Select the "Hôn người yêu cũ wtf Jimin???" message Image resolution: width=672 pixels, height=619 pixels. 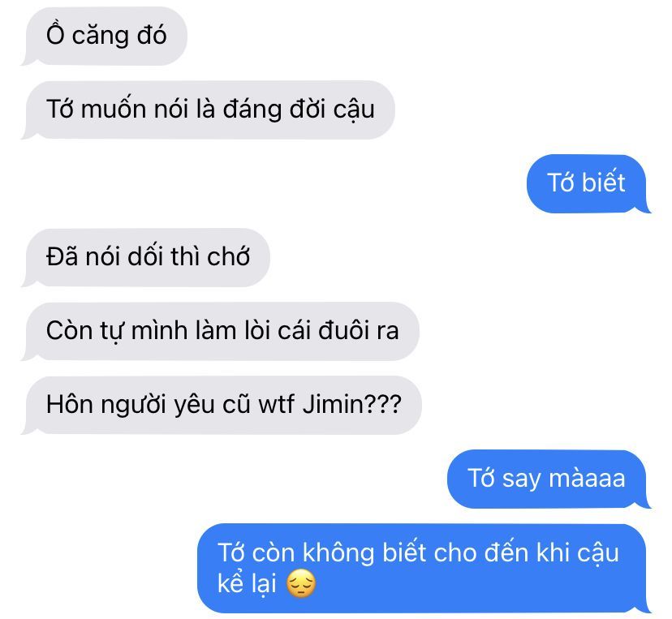(x=222, y=405)
